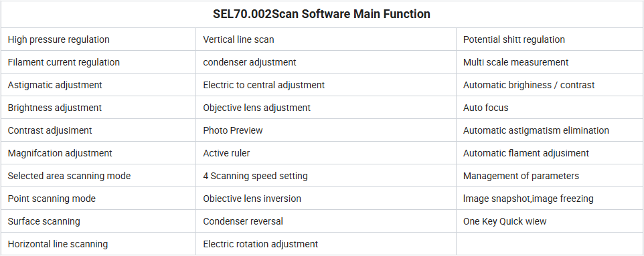644x256 pixels.
Task: Click the 'Multi scale measurement' cell
Action: (550, 62)
